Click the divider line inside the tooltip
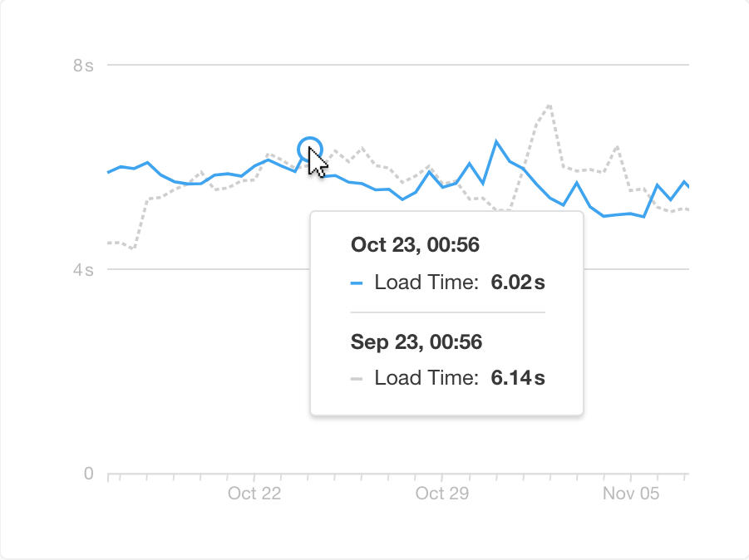The height and width of the screenshot is (560, 749). (x=447, y=312)
